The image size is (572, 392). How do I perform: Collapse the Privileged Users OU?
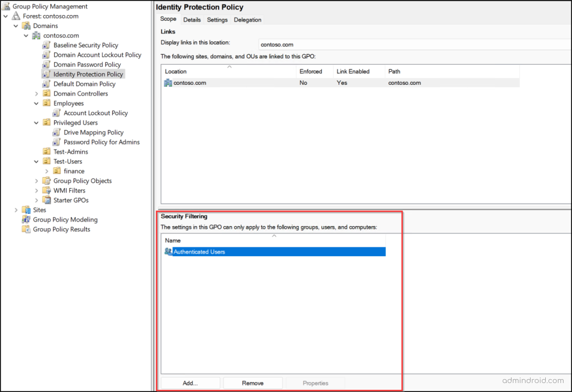click(36, 122)
